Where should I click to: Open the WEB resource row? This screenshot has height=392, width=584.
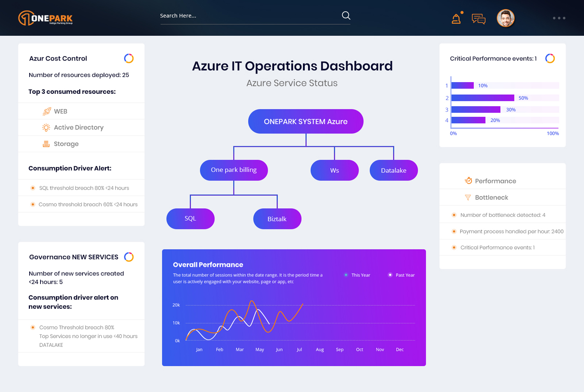pos(81,111)
